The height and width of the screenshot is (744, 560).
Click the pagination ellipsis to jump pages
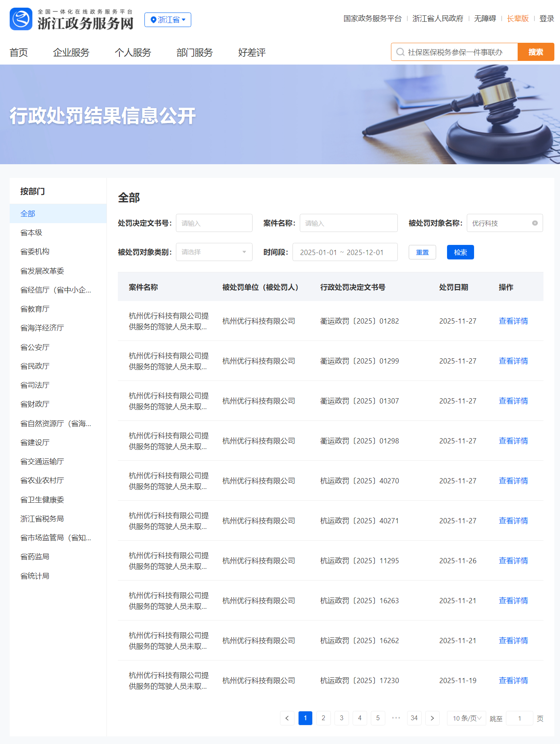pyautogui.click(x=396, y=718)
